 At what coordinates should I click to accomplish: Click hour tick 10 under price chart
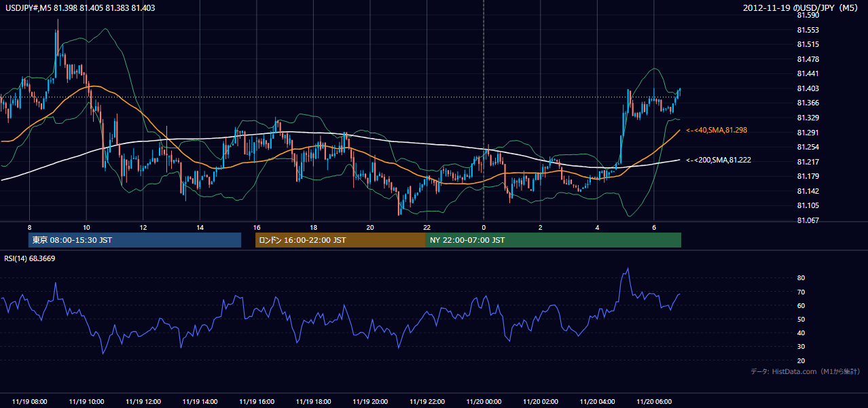pos(86,227)
